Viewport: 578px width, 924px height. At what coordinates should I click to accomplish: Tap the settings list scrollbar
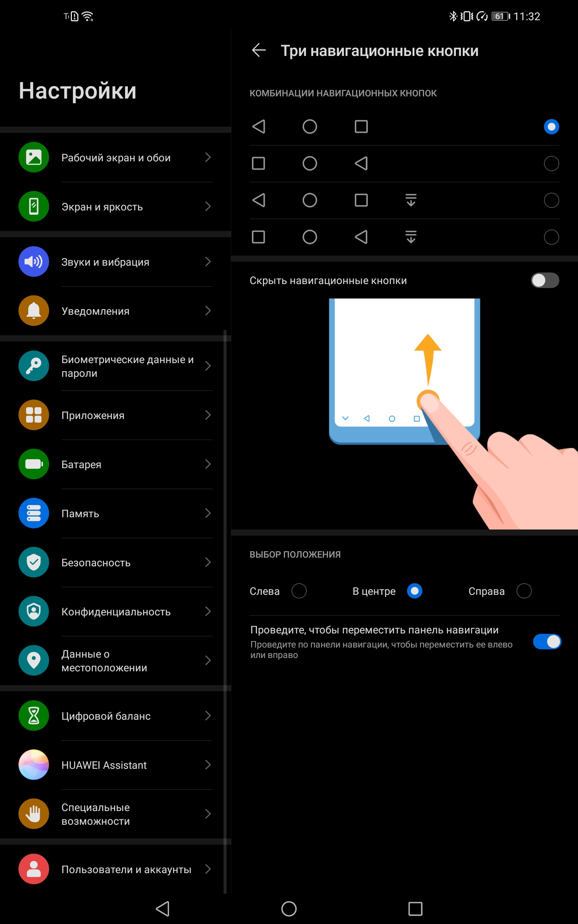(x=225, y=611)
